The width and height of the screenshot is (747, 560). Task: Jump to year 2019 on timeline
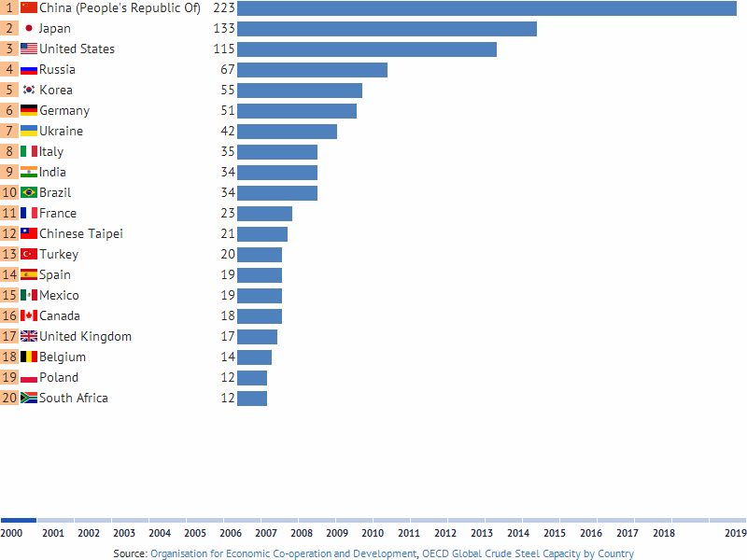point(734,532)
